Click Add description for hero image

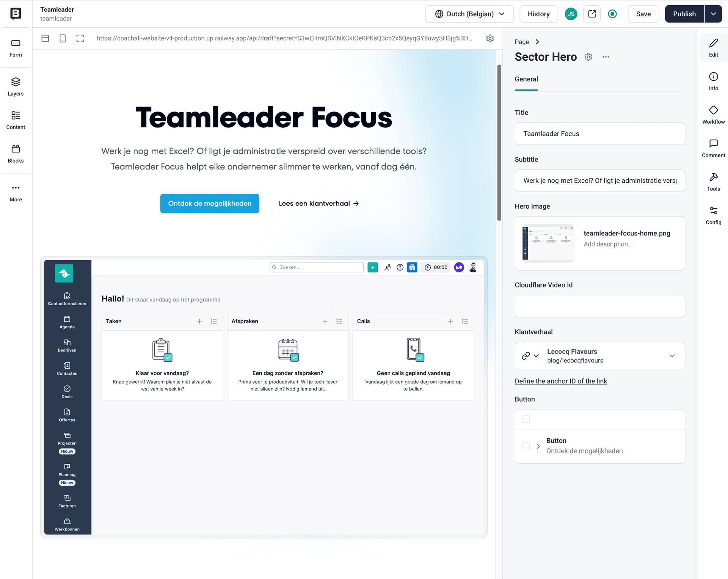(x=608, y=244)
